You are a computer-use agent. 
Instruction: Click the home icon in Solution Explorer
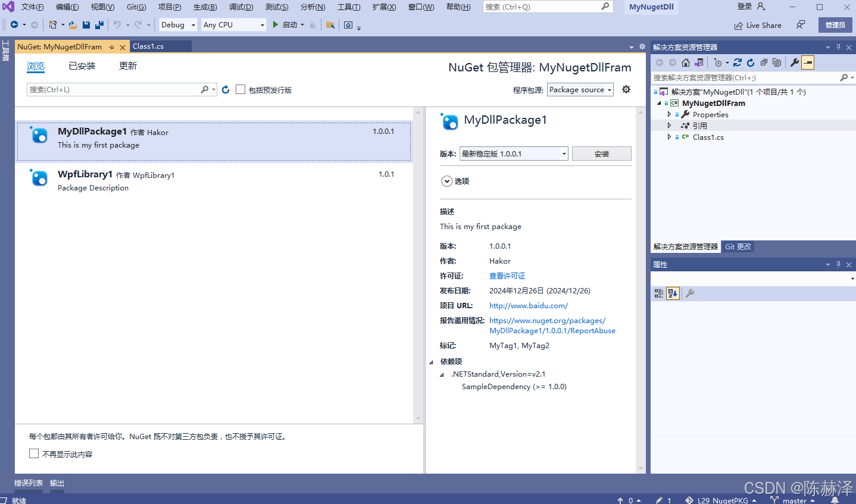point(686,62)
